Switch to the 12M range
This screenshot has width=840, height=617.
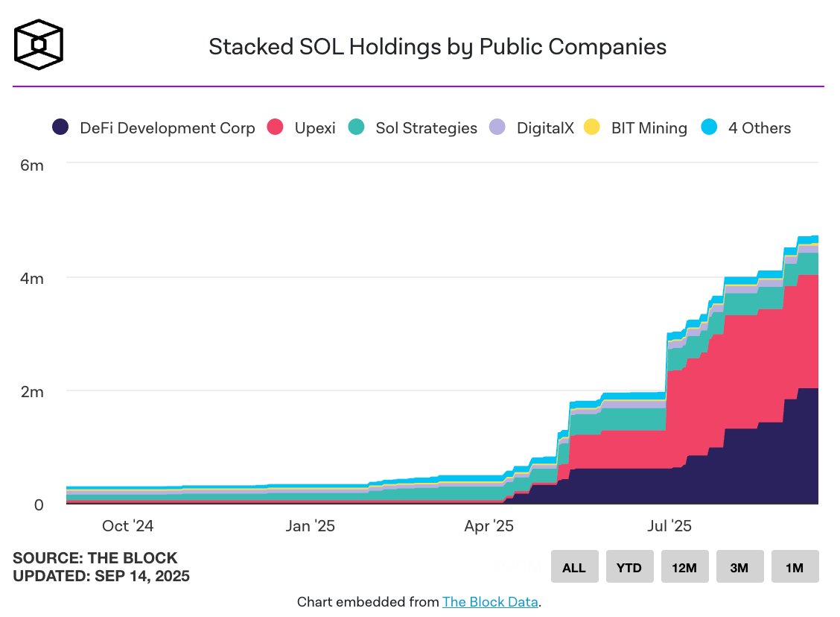(684, 567)
